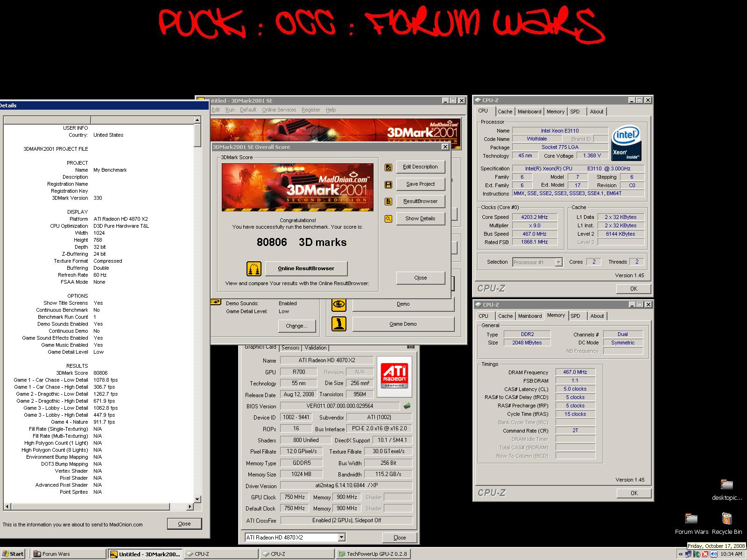The width and height of the screenshot is (747, 560).
Task: Open the Default menu in 3DMark2001
Action: pos(248,110)
